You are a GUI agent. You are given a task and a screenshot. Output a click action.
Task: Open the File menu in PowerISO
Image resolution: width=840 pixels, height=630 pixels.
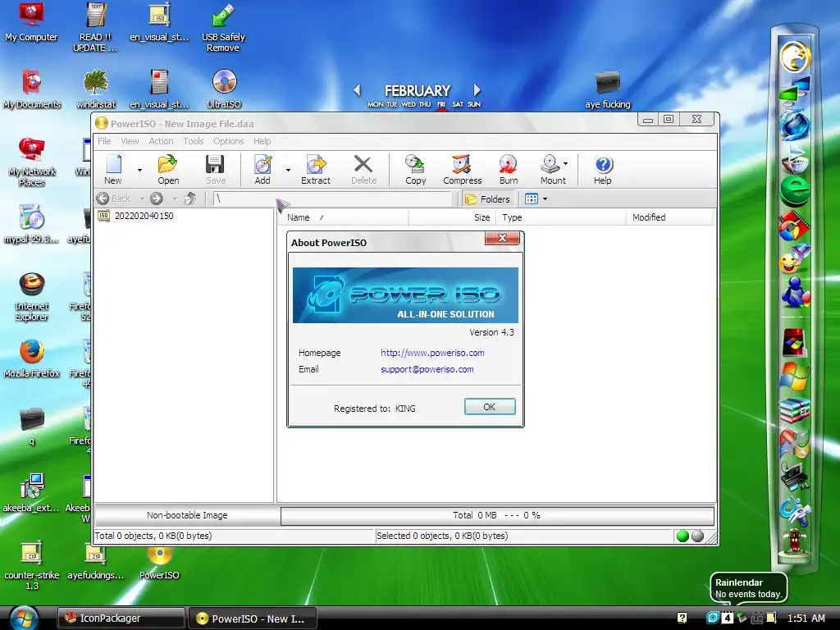click(104, 141)
